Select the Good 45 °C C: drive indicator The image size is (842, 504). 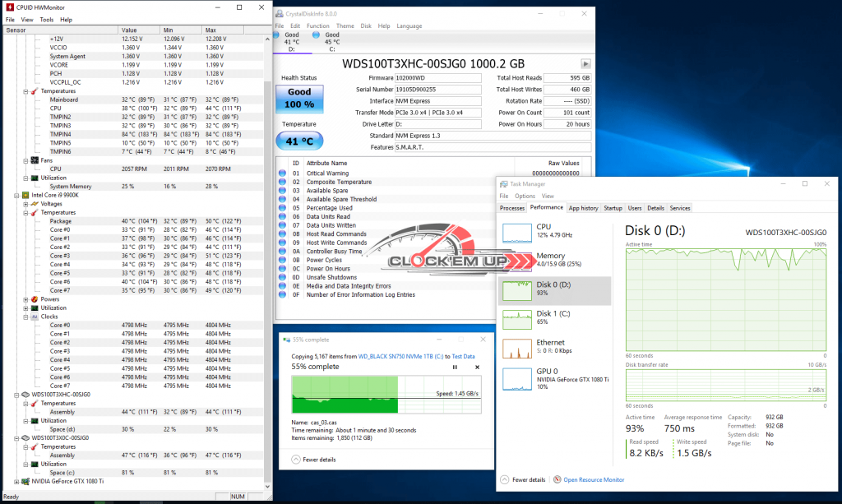[328, 41]
